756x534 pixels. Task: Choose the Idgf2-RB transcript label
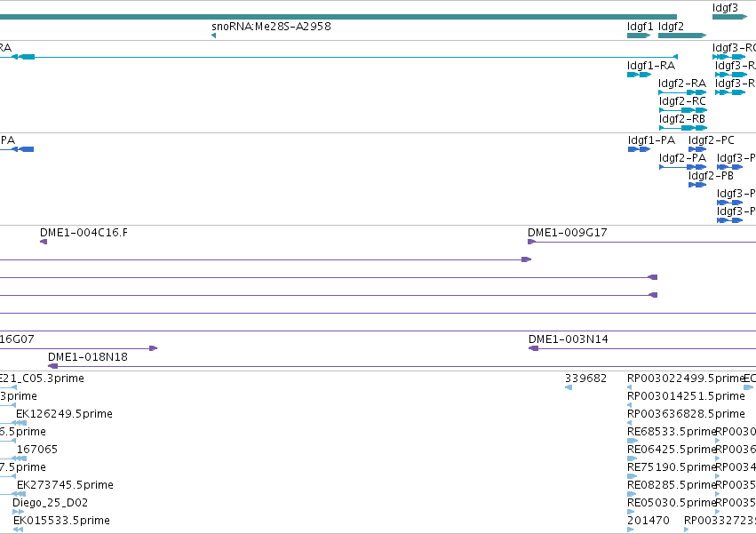pyautogui.click(x=682, y=119)
